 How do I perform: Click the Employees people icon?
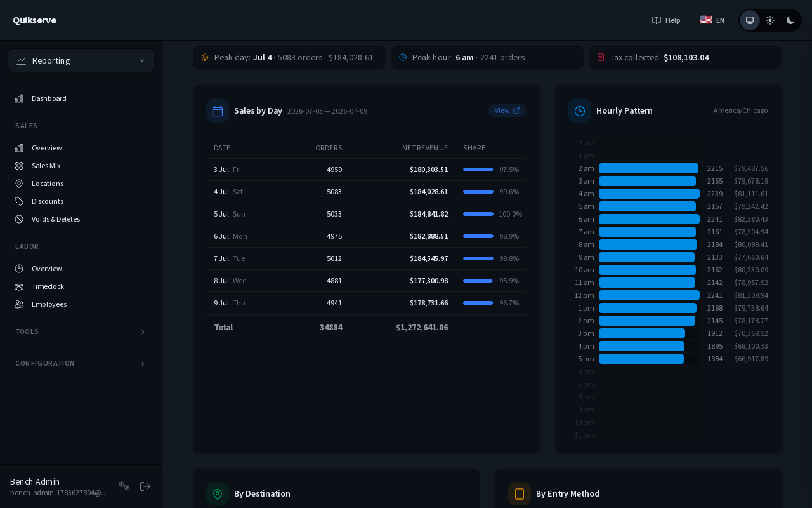point(19,304)
